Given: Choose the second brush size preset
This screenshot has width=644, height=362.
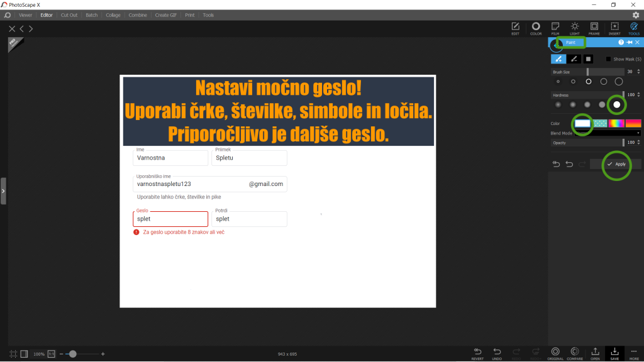Looking at the screenshot, I should pyautogui.click(x=573, y=82).
